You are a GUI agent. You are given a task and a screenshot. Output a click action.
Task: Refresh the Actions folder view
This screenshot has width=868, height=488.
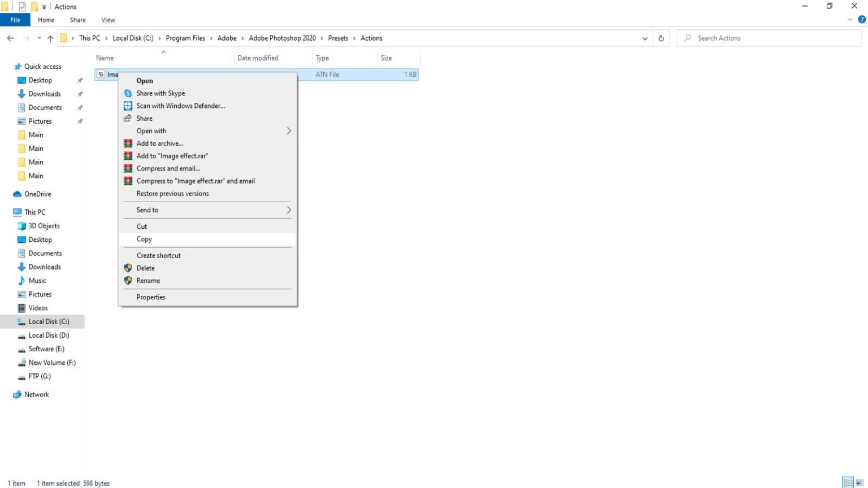(x=661, y=38)
